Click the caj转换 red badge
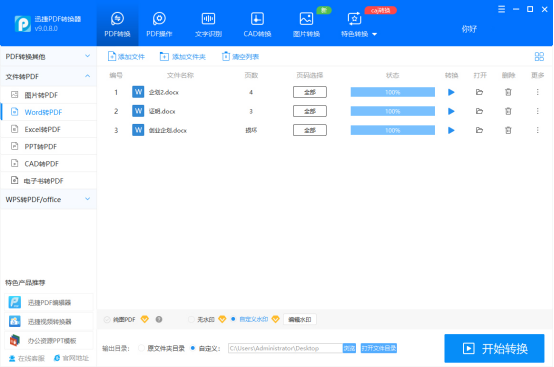 (381, 10)
